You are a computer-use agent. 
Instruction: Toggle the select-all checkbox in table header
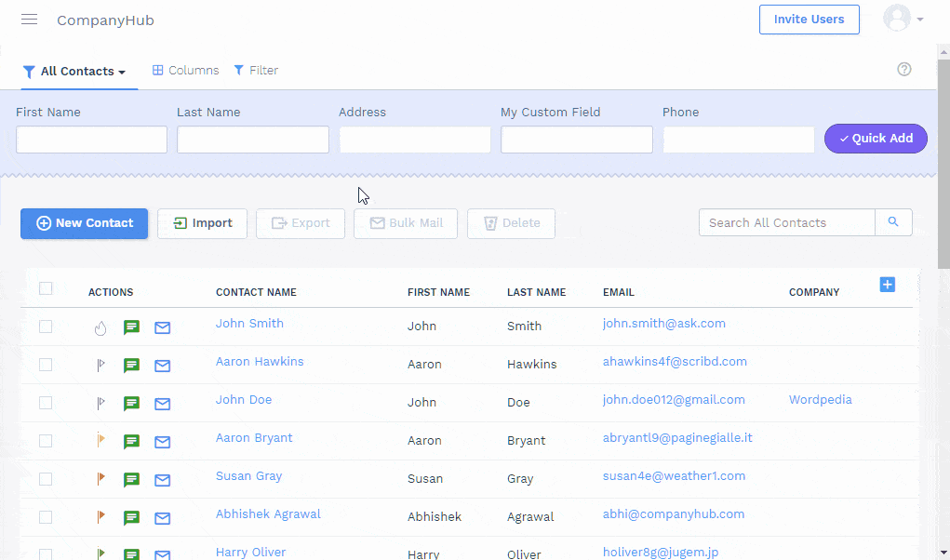pyautogui.click(x=46, y=288)
